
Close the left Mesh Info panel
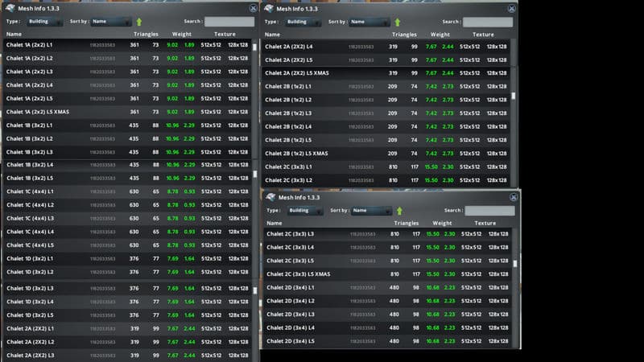click(254, 8)
